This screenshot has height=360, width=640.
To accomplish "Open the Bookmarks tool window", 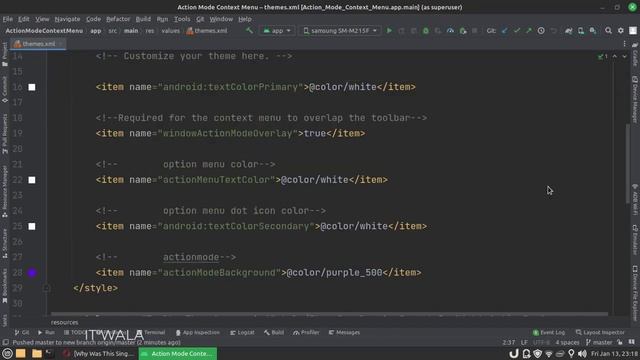I will pyautogui.click(x=5, y=286).
